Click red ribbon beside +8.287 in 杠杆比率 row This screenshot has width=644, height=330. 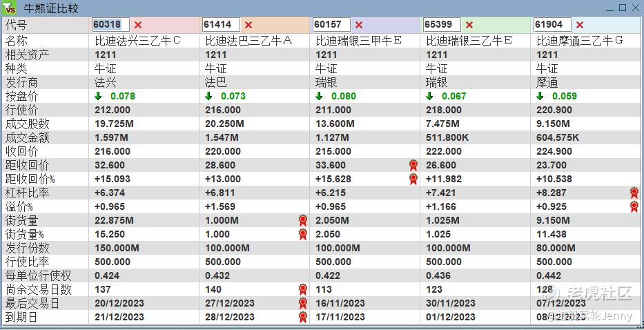[x=634, y=193]
